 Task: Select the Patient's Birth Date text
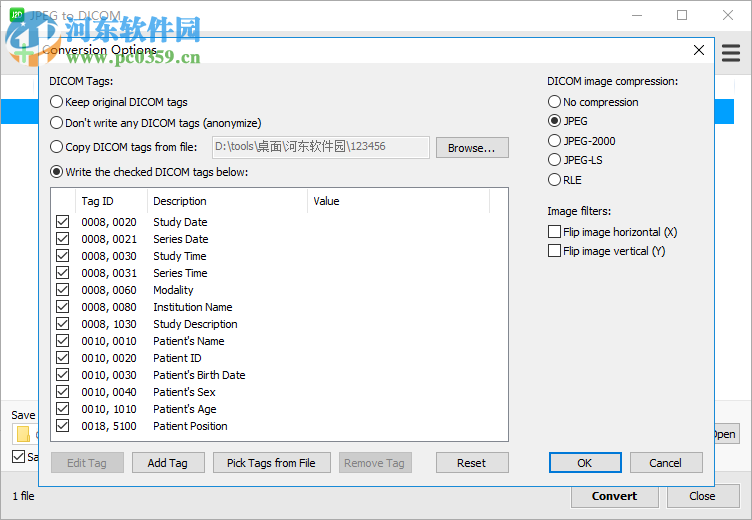(199, 375)
